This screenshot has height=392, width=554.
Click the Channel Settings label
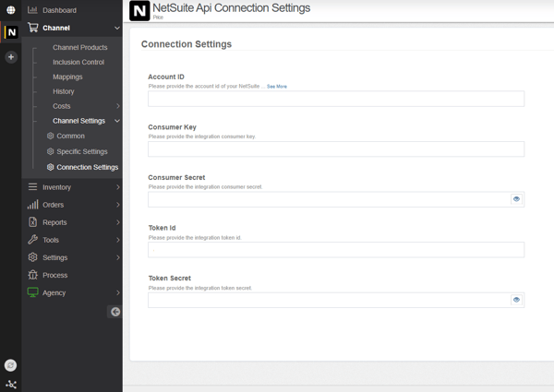tap(78, 121)
